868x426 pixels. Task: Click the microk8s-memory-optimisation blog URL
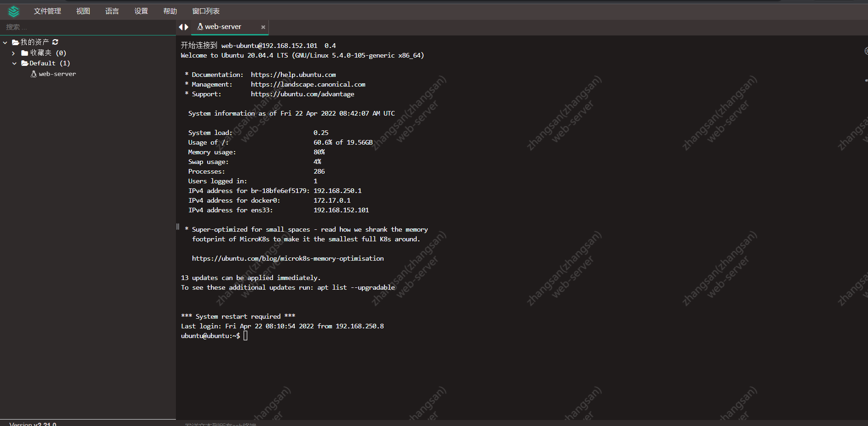288,258
